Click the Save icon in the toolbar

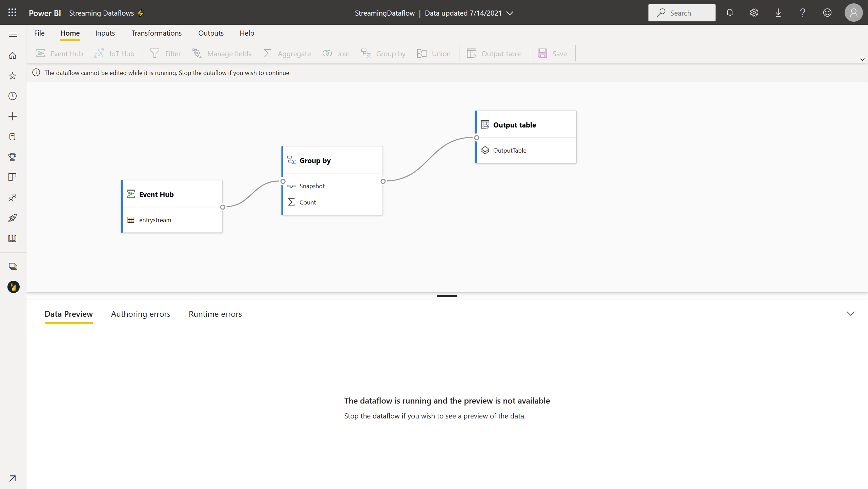pos(542,53)
